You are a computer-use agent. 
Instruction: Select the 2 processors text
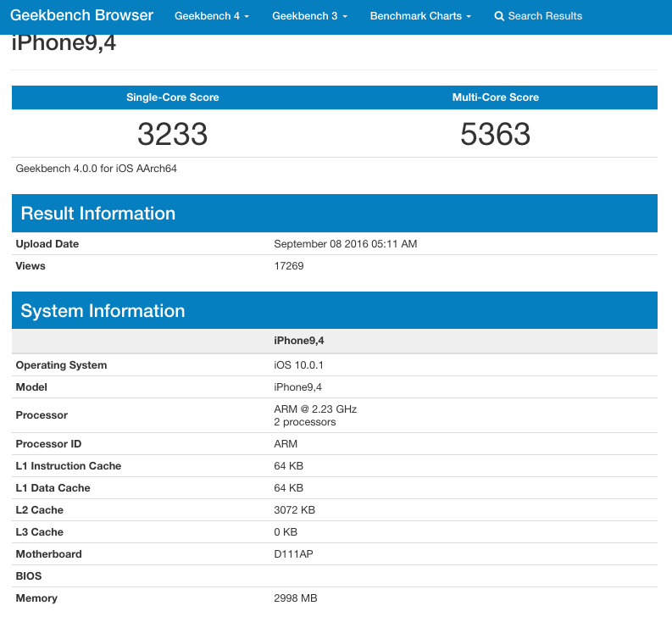click(x=305, y=422)
